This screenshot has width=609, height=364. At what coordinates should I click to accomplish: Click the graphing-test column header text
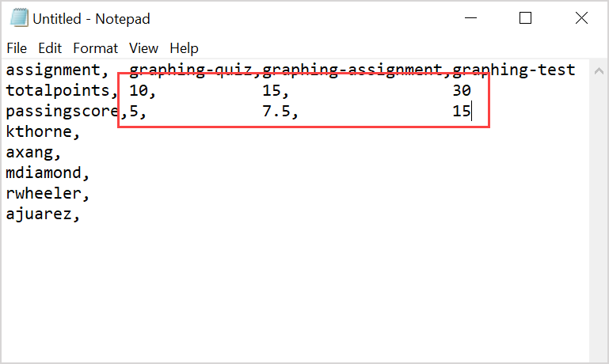click(513, 70)
